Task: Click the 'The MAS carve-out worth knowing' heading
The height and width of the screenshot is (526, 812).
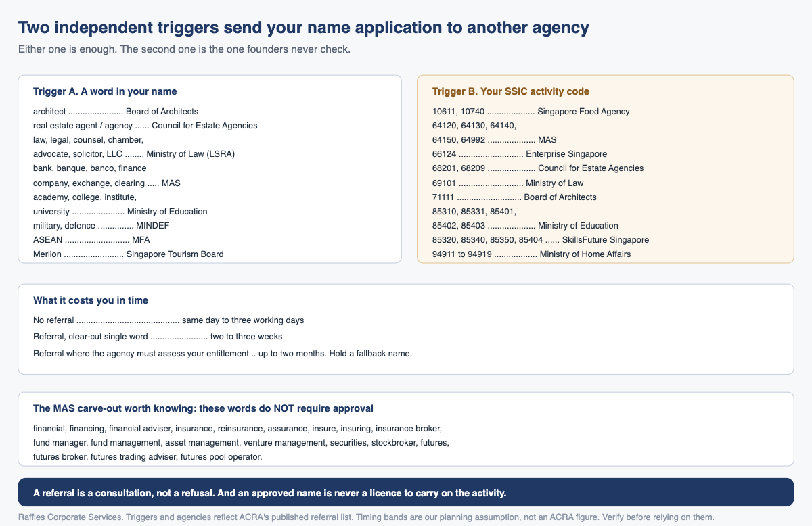Action: 203,409
